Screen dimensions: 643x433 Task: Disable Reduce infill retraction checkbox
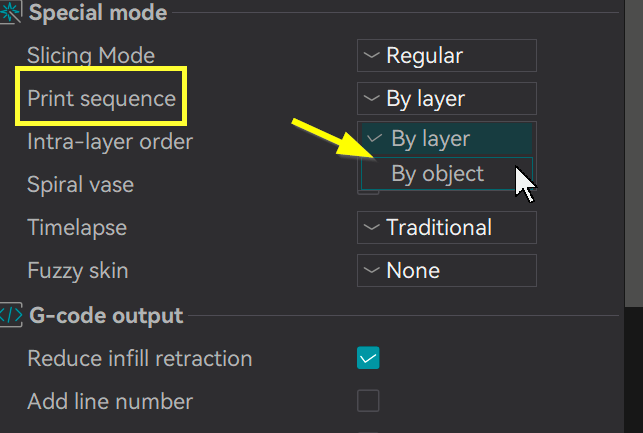(x=368, y=358)
